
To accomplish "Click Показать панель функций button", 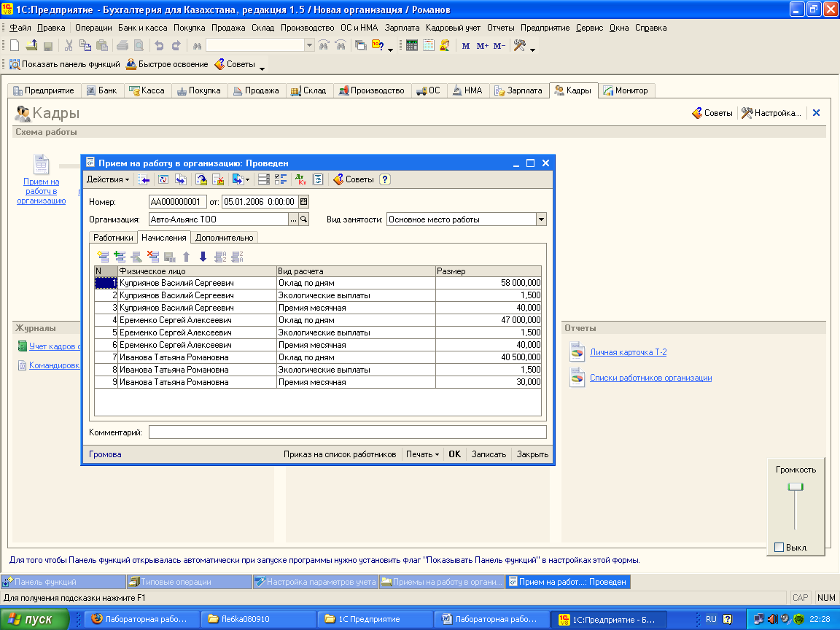I will [x=65, y=64].
